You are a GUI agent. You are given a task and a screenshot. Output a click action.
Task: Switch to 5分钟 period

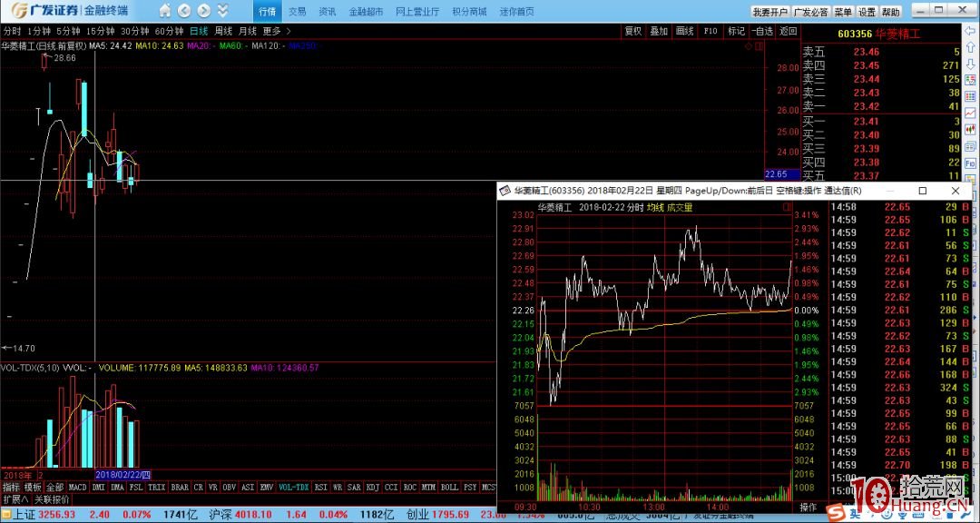pos(68,31)
